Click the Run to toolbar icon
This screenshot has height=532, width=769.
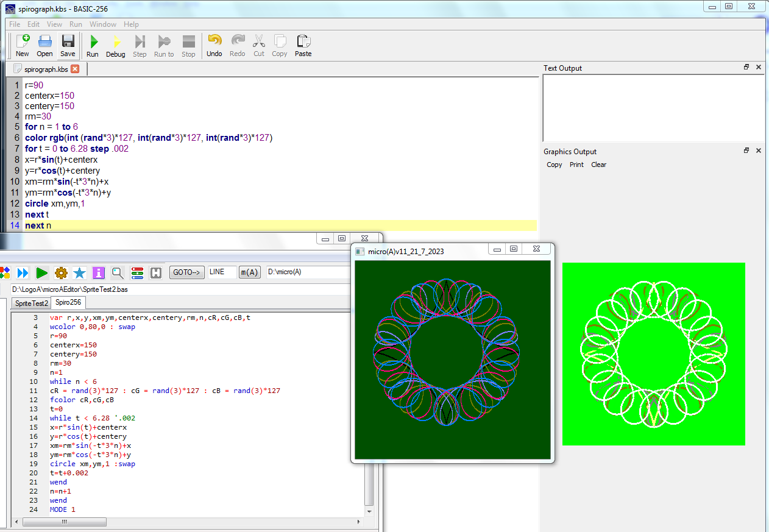(x=164, y=42)
